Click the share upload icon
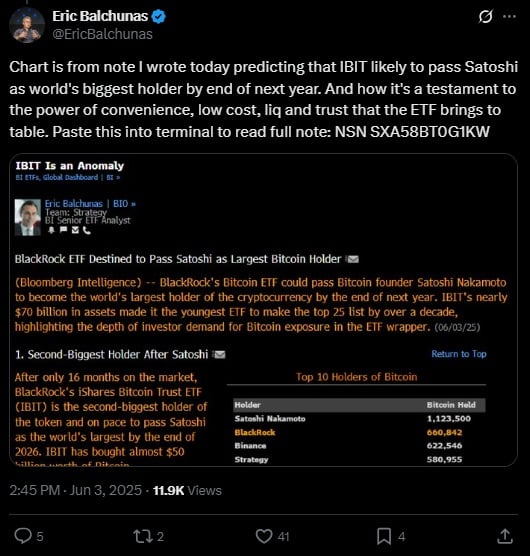Viewport: 530px width, 556px height. pos(505,536)
